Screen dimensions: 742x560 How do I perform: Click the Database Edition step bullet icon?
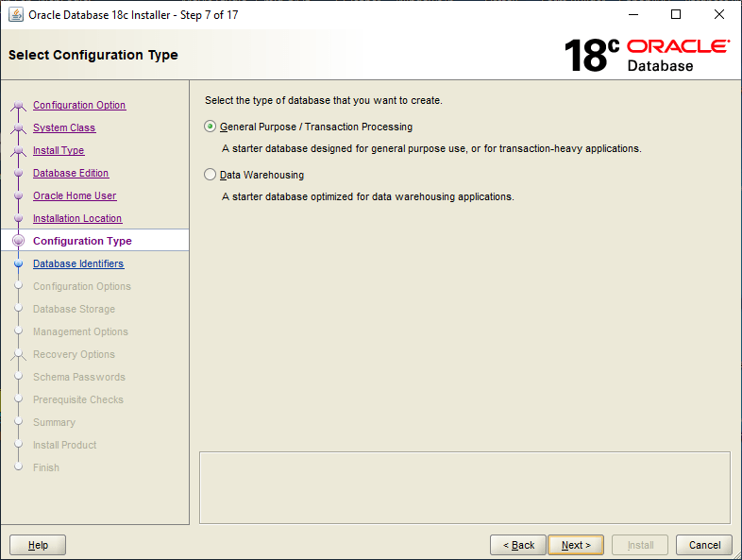(19, 173)
